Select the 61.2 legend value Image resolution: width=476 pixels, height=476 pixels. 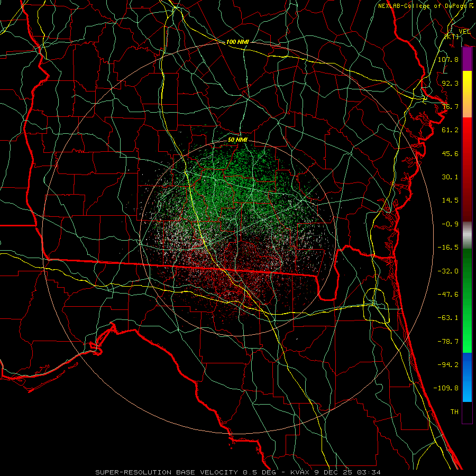pyautogui.click(x=450, y=130)
